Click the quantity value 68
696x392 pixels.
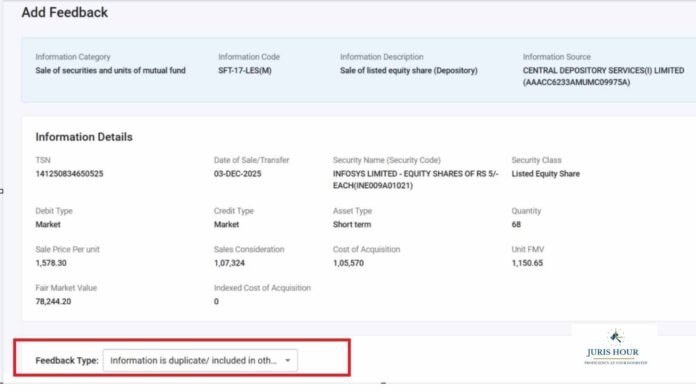(516, 224)
